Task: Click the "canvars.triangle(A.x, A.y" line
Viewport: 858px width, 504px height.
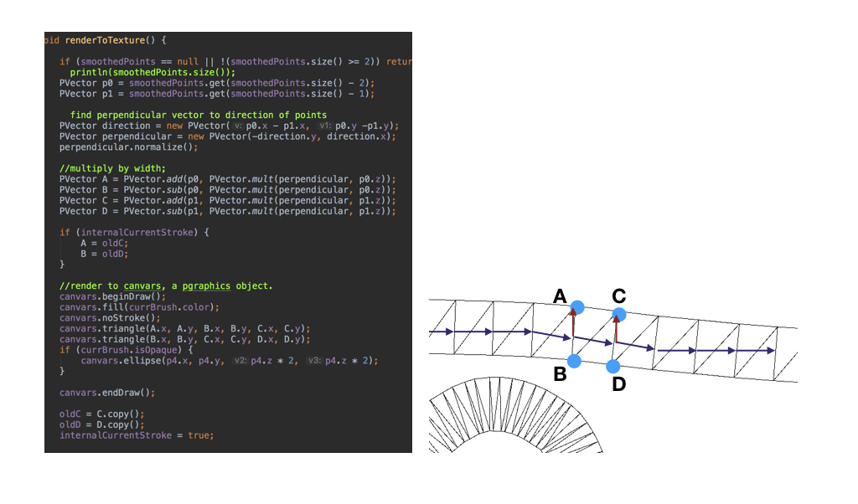Action: [185, 328]
